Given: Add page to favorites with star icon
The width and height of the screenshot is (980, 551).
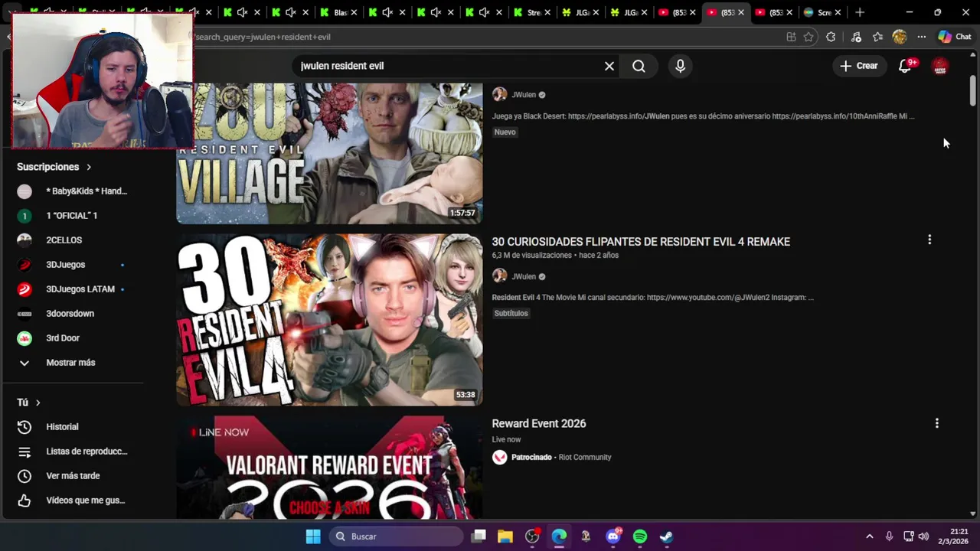Looking at the screenshot, I should pyautogui.click(x=808, y=37).
